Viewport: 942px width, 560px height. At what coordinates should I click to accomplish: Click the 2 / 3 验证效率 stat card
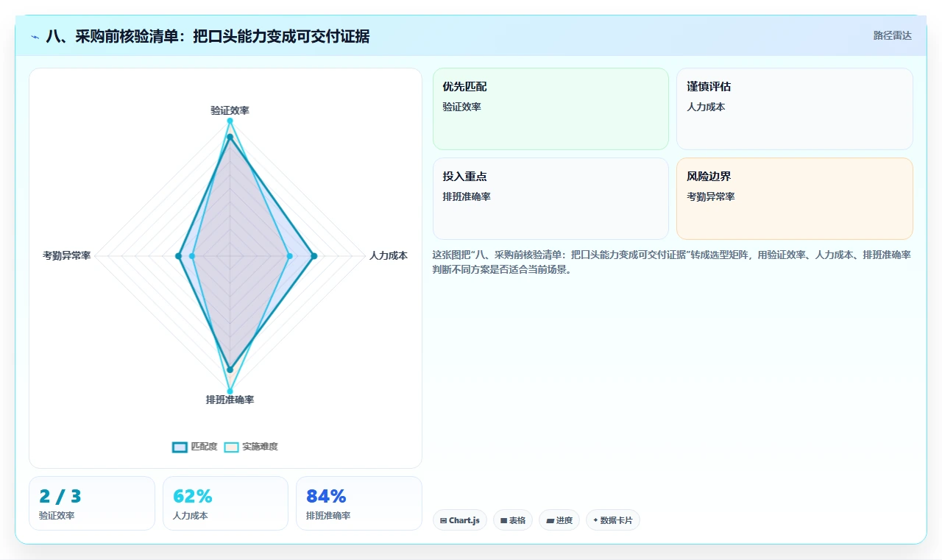click(x=92, y=503)
